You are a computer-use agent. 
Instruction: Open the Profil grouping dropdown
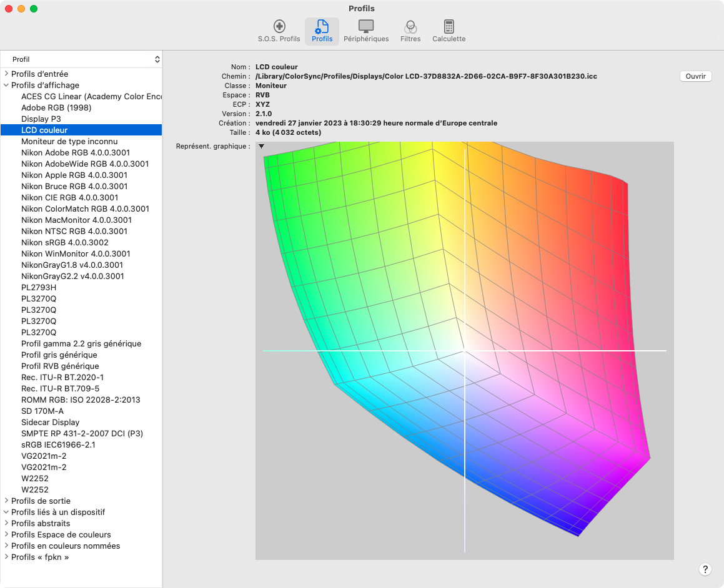coord(81,59)
